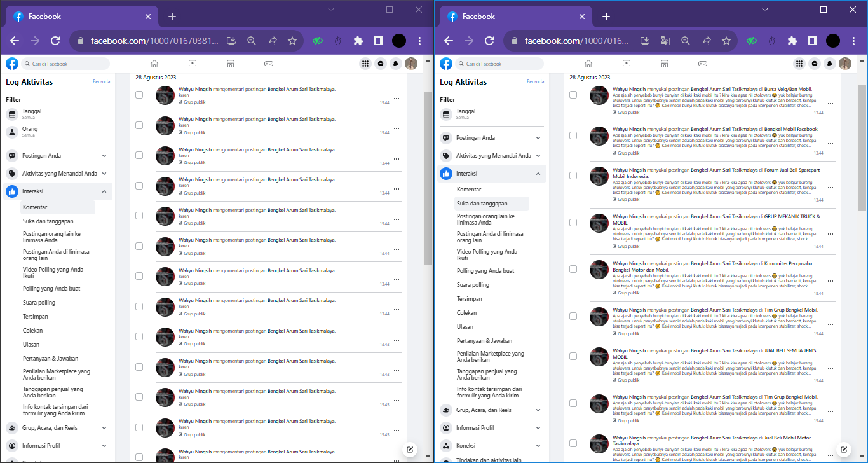Tick checkbox for Bengkel Mobil Facebook post

coord(573,135)
